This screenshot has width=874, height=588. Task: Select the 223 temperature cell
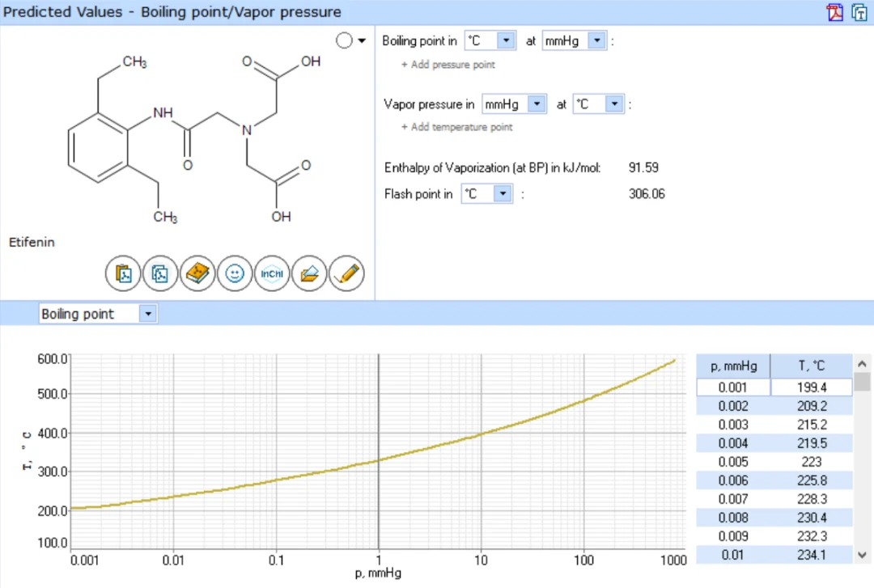tap(812, 462)
